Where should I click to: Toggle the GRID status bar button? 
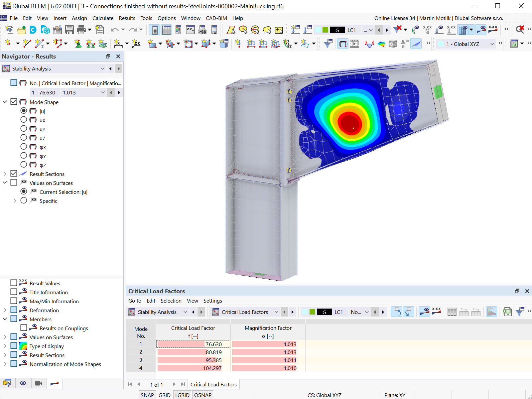(165, 395)
